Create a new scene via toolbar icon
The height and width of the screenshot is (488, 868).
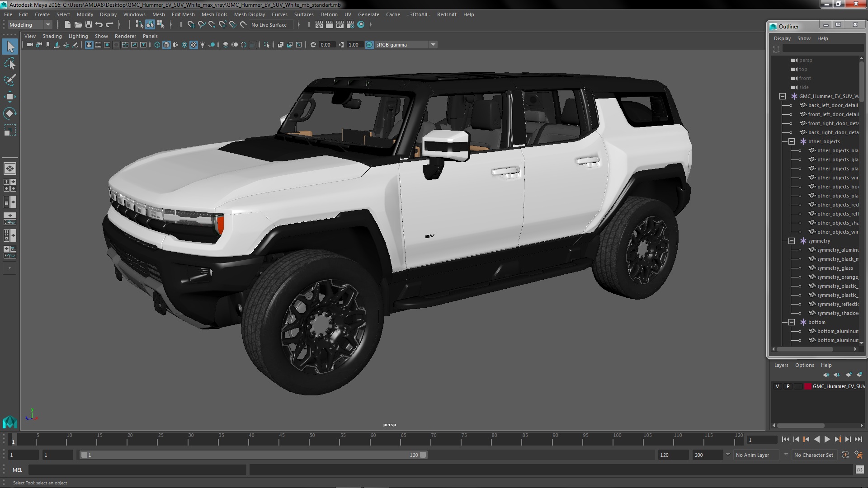(67, 25)
